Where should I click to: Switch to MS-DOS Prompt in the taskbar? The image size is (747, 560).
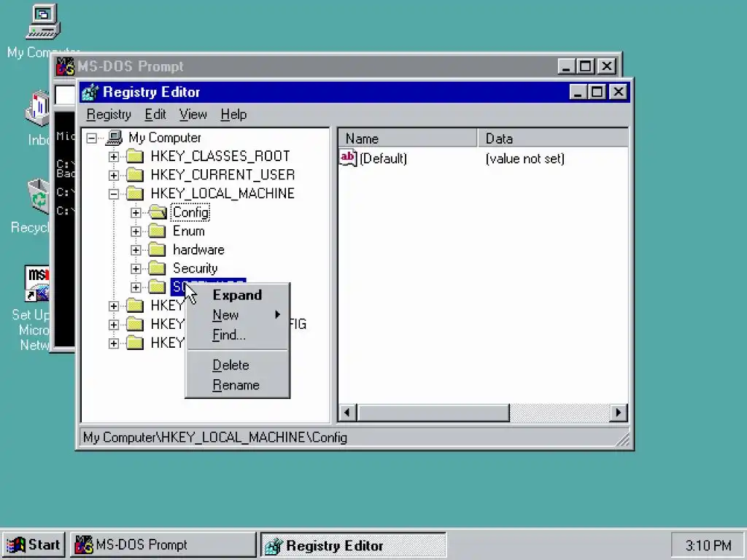[x=163, y=545]
